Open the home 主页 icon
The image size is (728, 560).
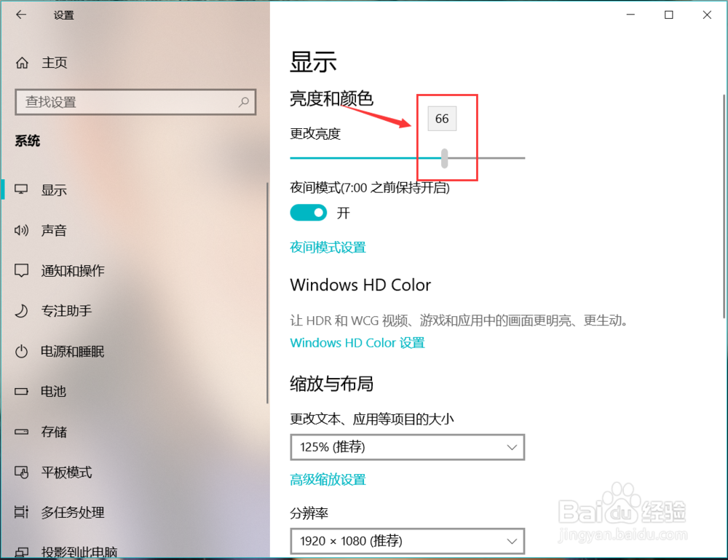pos(22,62)
